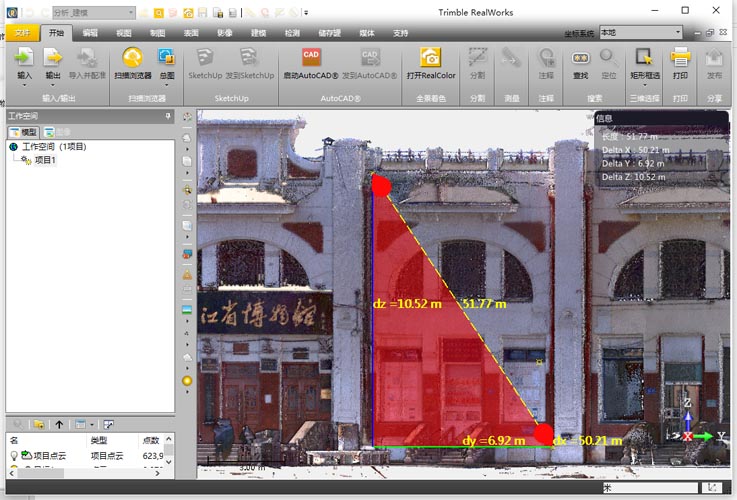Open the list view style dropdown arrow
This screenshot has height=500, width=737.
pyautogui.click(x=92, y=425)
